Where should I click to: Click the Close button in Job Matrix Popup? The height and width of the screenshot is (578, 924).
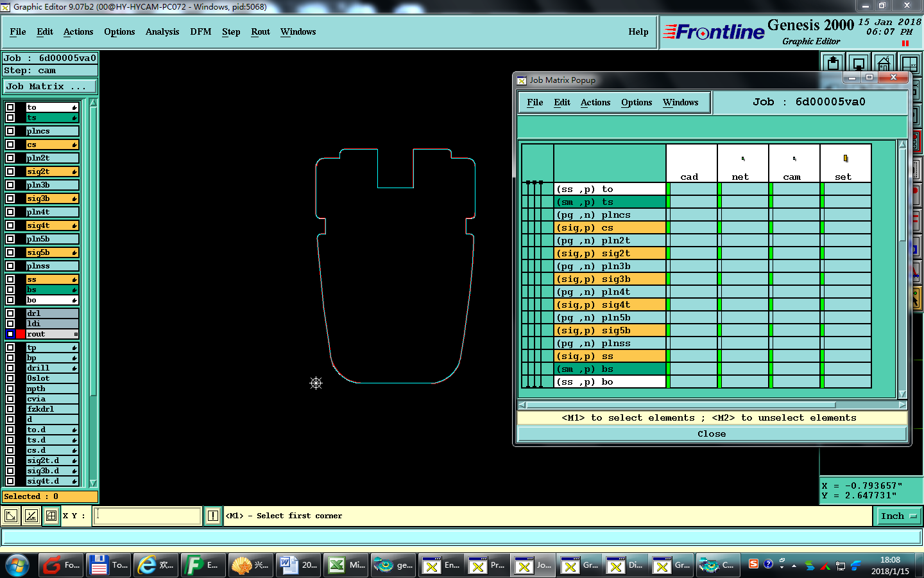[712, 434]
